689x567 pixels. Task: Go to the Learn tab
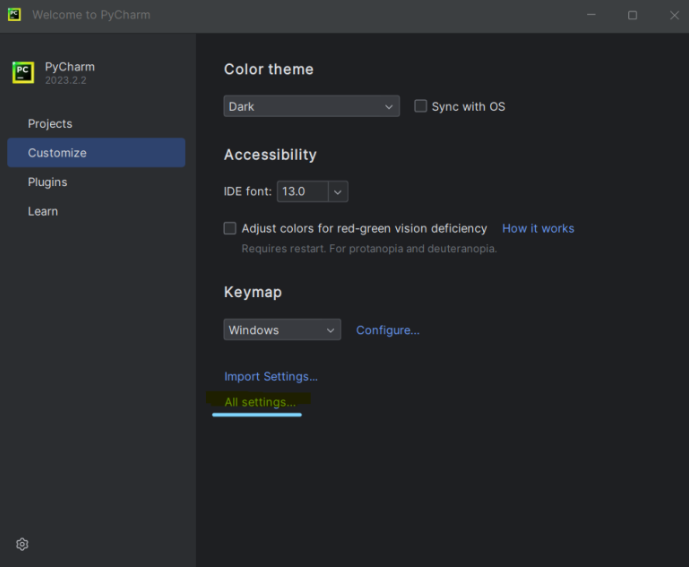point(96,211)
